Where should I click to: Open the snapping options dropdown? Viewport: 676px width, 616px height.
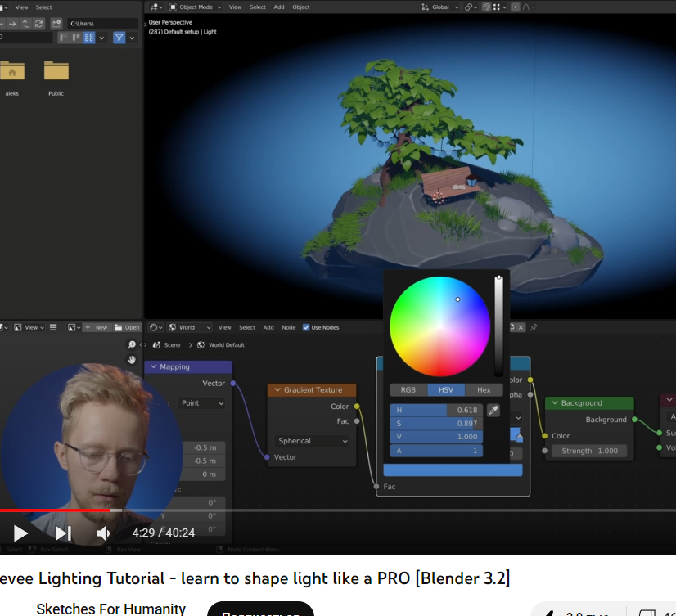point(500,7)
